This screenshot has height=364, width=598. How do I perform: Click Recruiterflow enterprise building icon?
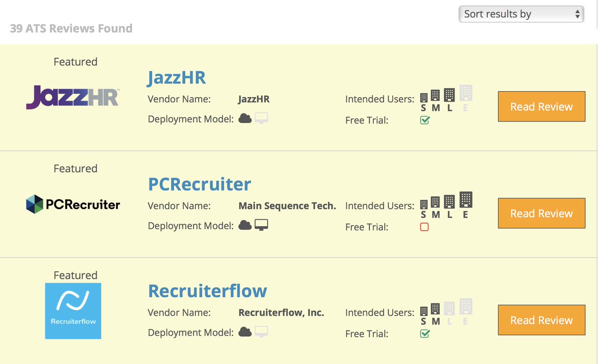[x=466, y=307]
